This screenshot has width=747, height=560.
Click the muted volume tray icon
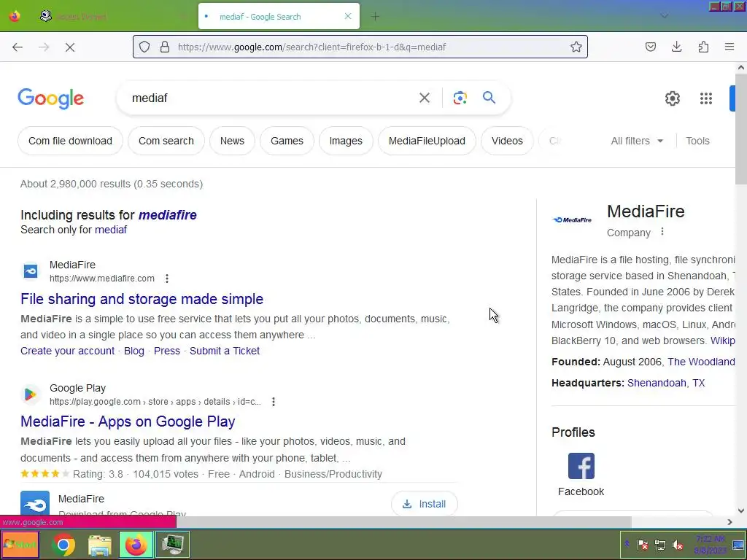point(678,545)
